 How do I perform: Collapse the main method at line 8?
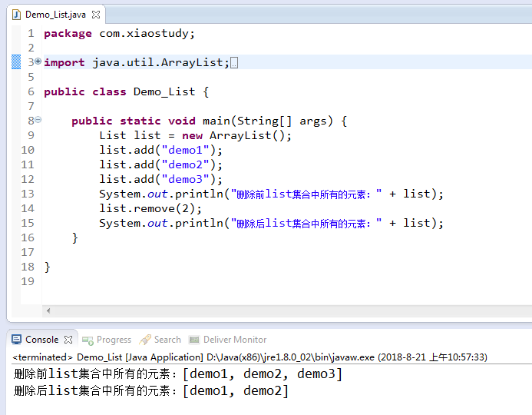point(38,120)
